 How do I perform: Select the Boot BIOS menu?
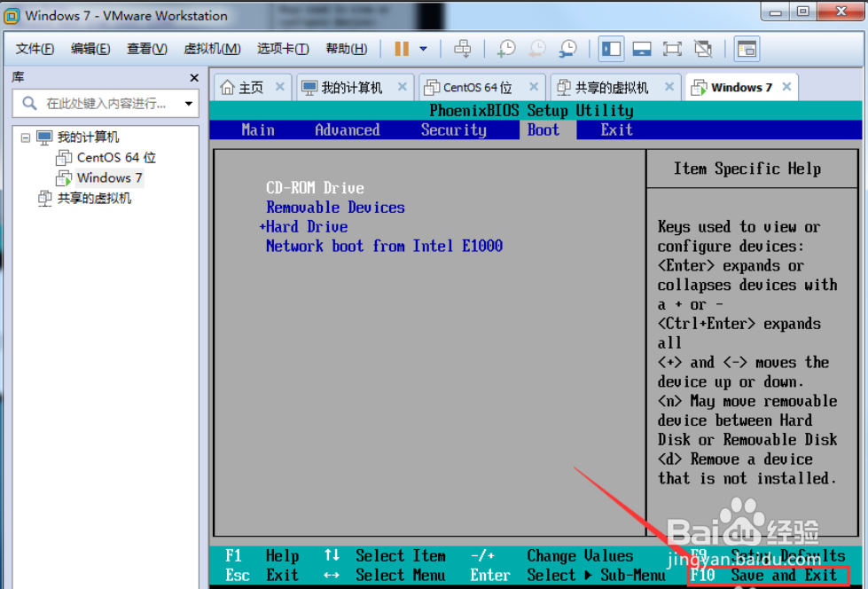[543, 130]
